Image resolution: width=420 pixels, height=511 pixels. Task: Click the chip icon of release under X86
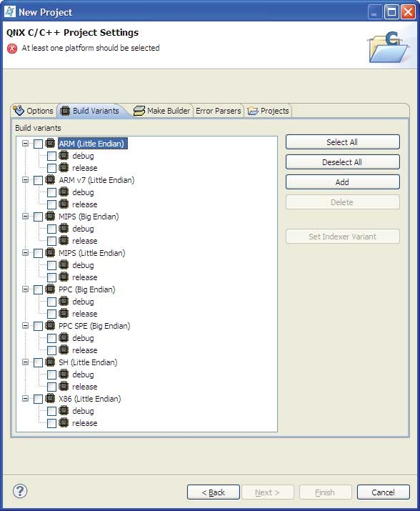click(x=64, y=423)
